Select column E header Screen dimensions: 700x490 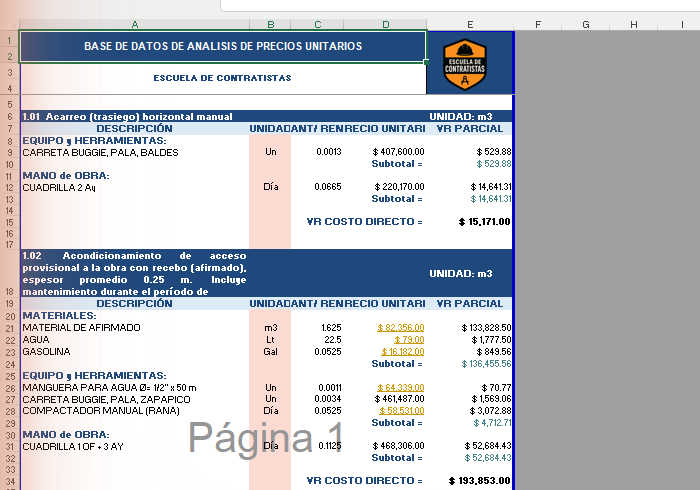point(470,25)
